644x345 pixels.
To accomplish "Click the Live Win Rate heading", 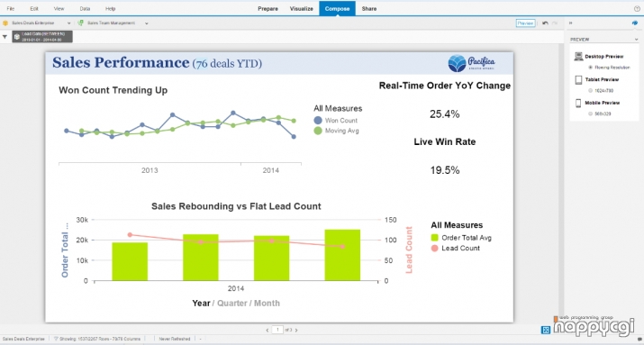I will coord(445,141).
